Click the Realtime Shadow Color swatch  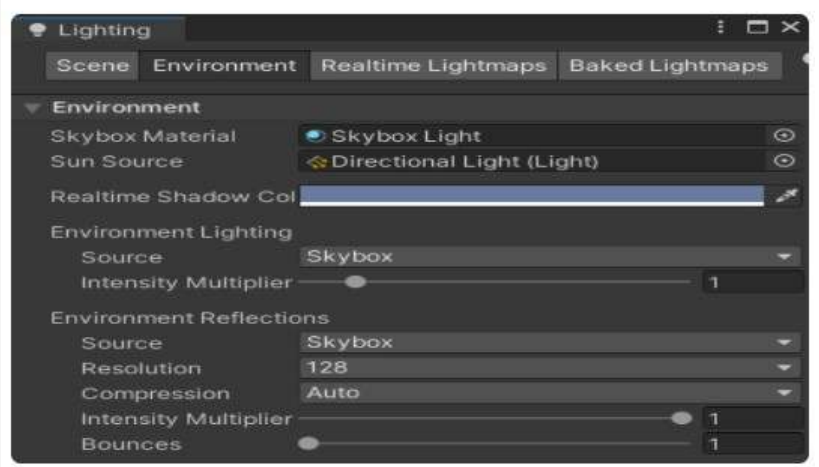coord(531,195)
